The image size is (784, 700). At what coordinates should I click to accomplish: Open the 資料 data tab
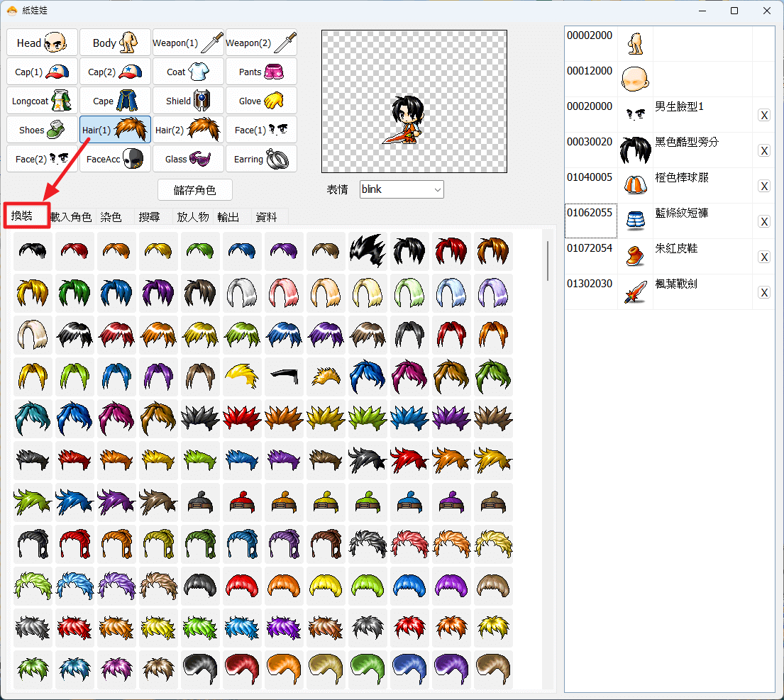(x=266, y=217)
